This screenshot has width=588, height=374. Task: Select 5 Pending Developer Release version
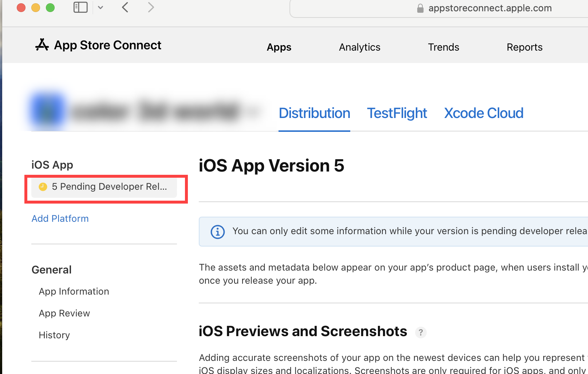pos(104,187)
